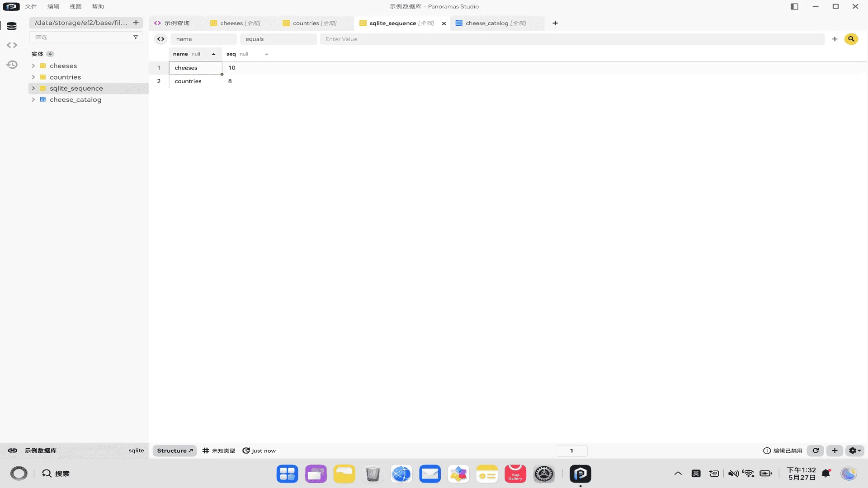
Task: Open Panoramas Studio icon in the dock
Action: (580, 474)
